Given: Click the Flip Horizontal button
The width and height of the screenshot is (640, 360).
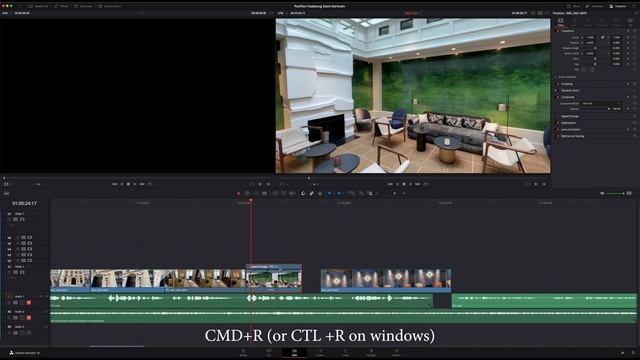Looking at the screenshot, I should [x=584, y=70].
